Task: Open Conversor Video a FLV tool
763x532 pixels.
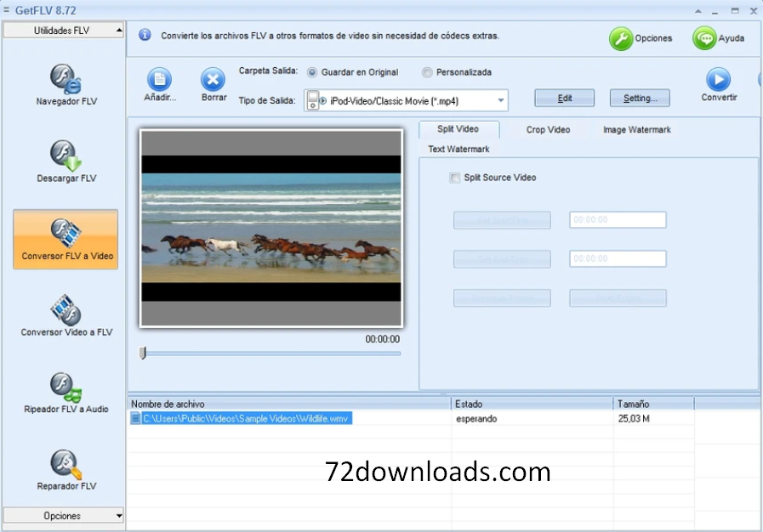Action: [x=65, y=311]
